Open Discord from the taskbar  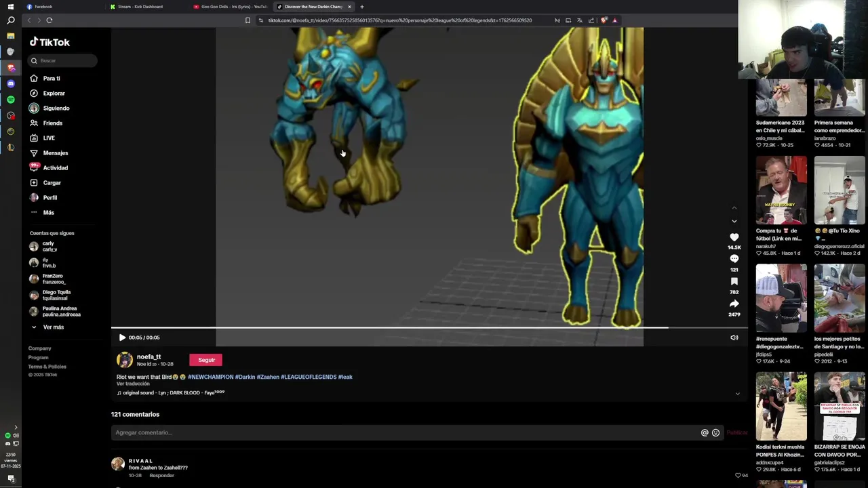tap(10, 83)
